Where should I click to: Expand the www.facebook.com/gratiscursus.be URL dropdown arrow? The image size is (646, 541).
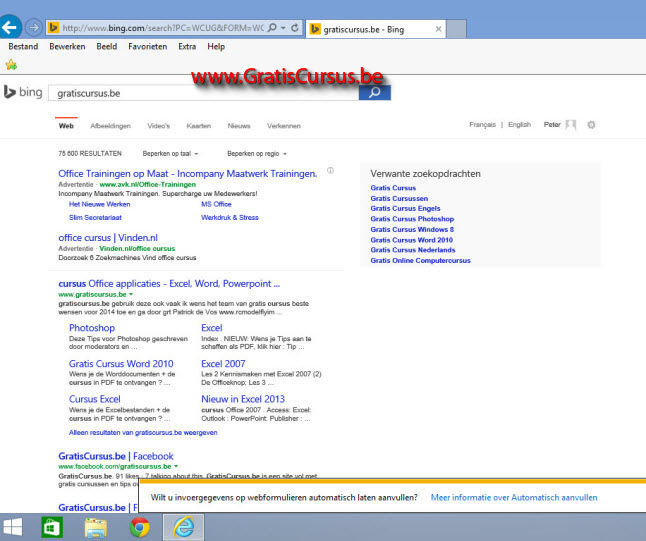click(176, 466)
